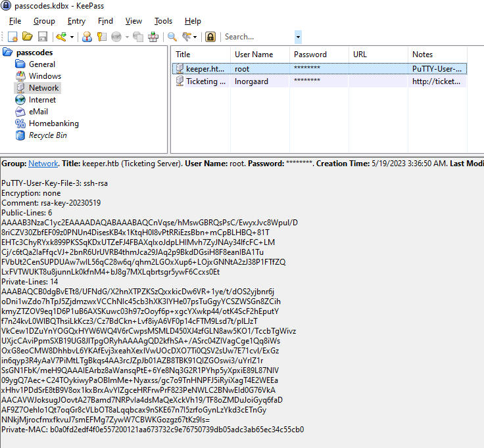Open the Tools menu
This screenshot has width=484, height=448.
[163, 21]
